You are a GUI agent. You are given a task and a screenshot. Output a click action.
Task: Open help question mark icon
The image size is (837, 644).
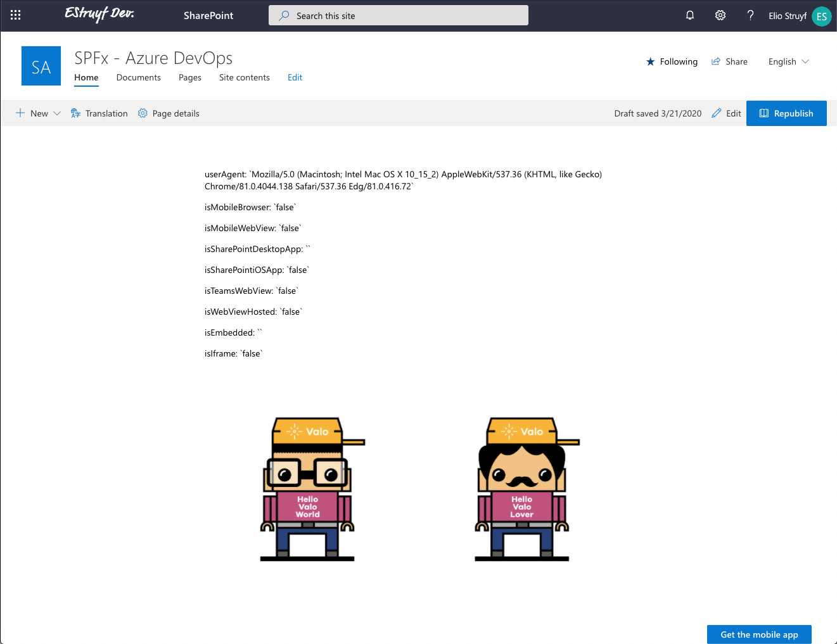coord(750,15)
